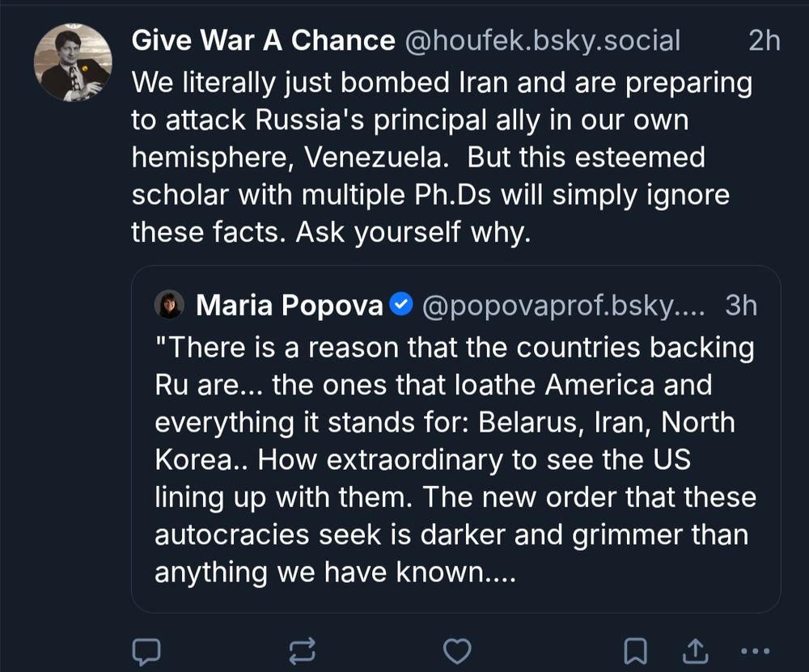Click the quoted line mentioning North Korea
The height and width of the screenshot is (672, 809).
(x=445, y=423)
